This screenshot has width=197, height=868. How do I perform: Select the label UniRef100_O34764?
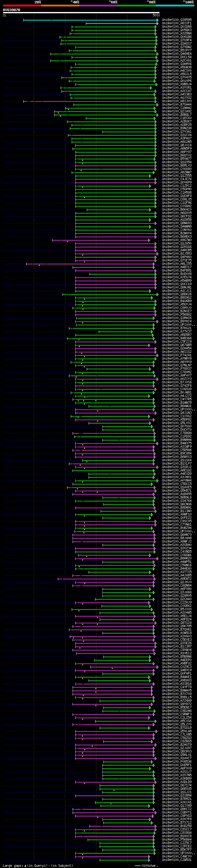tap(177, 501)
